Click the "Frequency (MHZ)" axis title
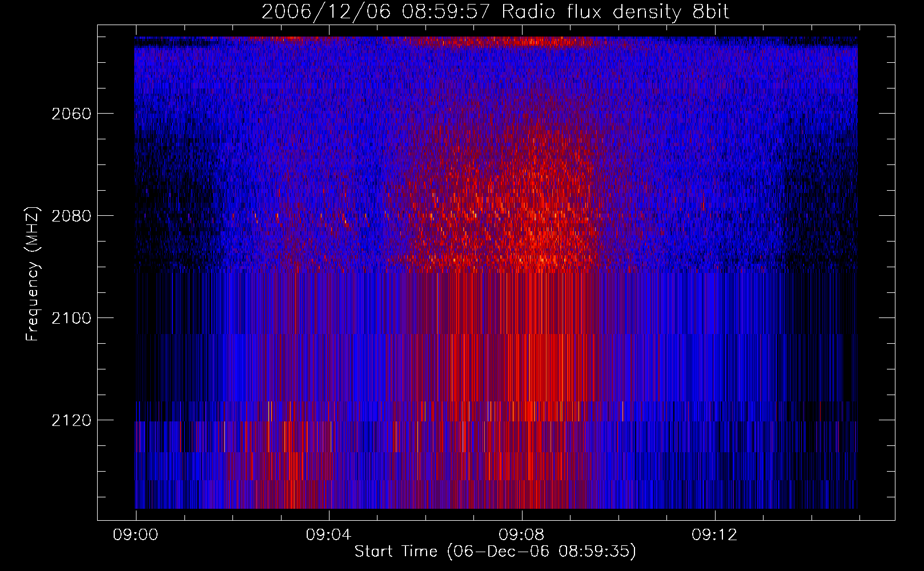Viewport: 924px width, 571px height. click(x=33, y=274)
